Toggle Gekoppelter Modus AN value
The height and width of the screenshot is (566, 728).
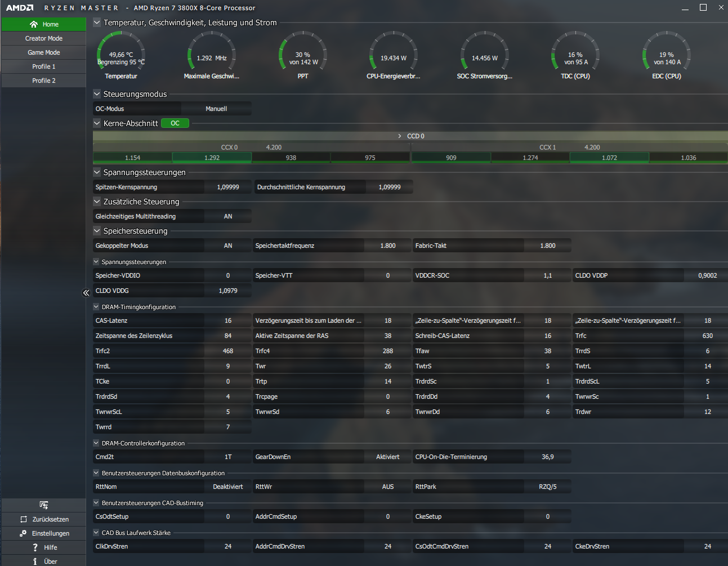(228, 246)
